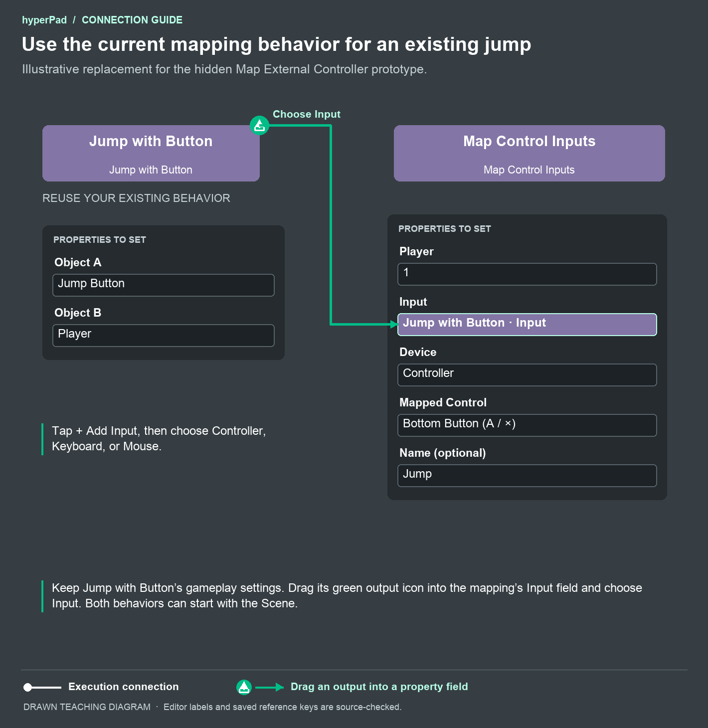Click the Drag an output into a property field label
This screenshot has width=708, height=728.
[379, 687]
